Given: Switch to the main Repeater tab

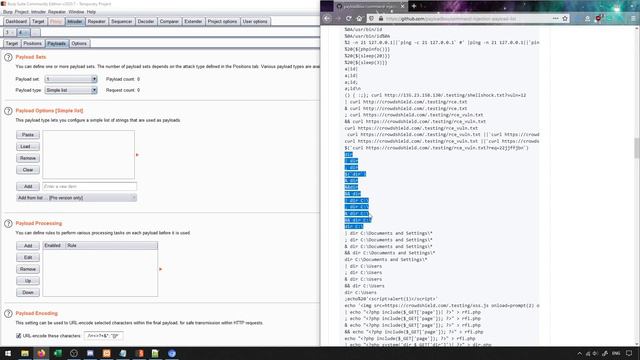Looking at the screenshot, I should pyautogui.click(x=96, y=22).
